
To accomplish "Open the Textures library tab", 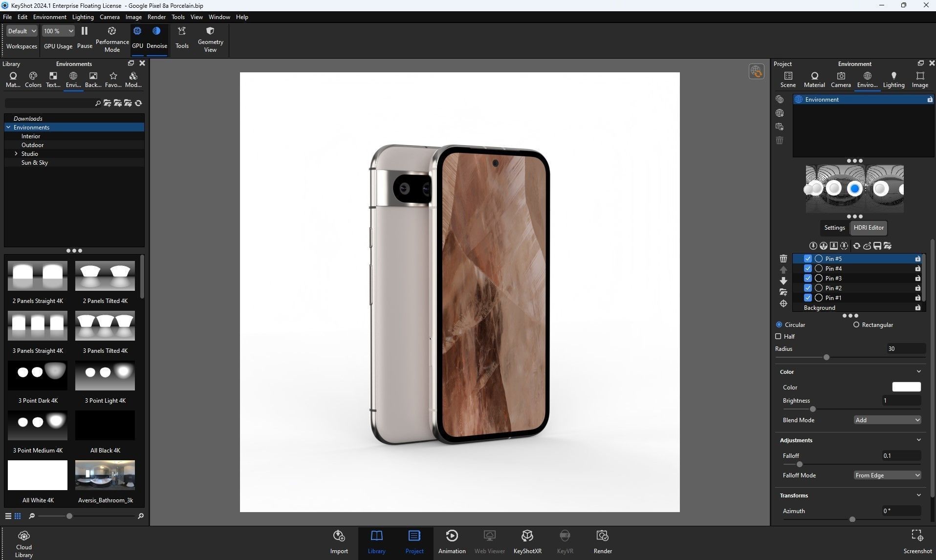I will click(x=53, y=80).
